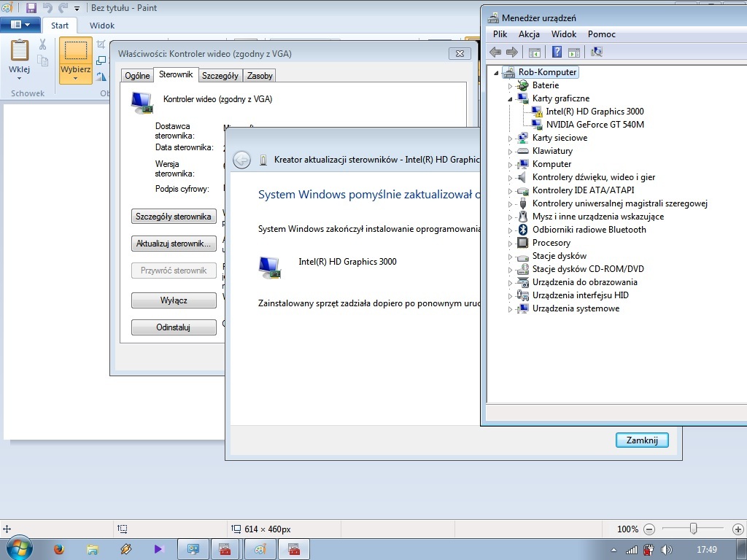The image size is (747, 560).
Task: Select the Kontrolery IDE ATA/ATAPI row
Action: pos(583,190)
